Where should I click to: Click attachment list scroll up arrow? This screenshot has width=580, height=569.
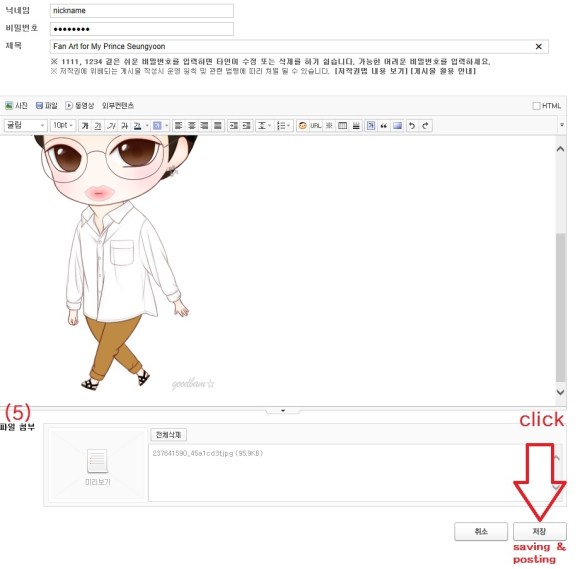tap(557, 458)
